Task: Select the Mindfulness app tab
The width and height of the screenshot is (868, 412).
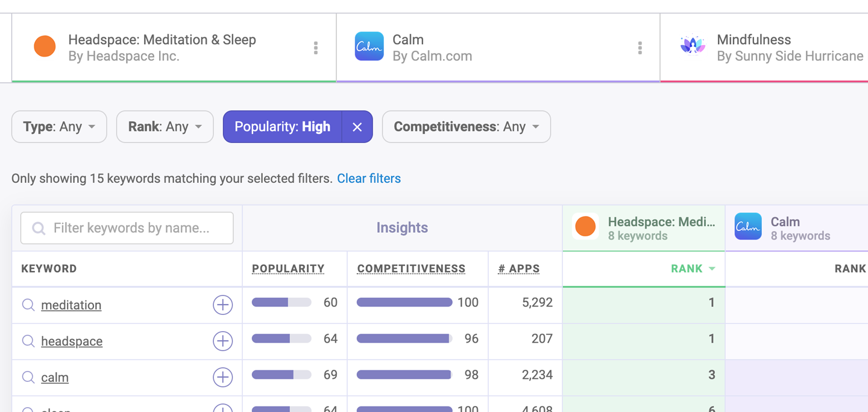Action: pyautogui.click(x=764, y=48)
